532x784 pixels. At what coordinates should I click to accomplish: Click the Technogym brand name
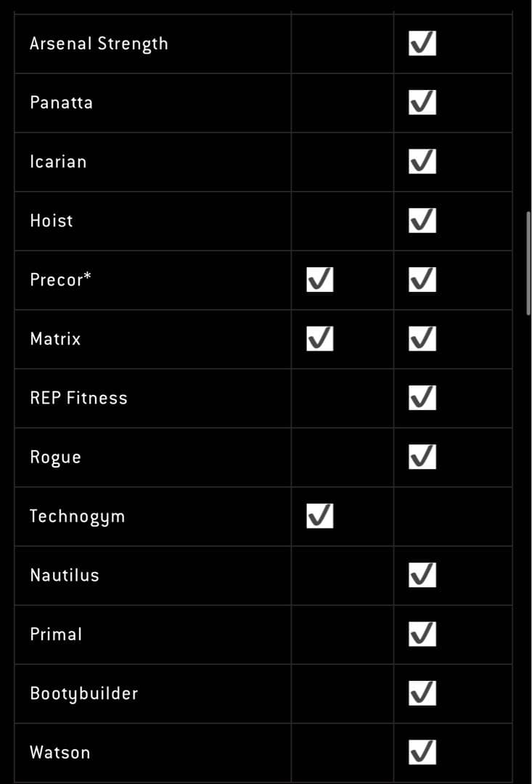click(77, 516)
